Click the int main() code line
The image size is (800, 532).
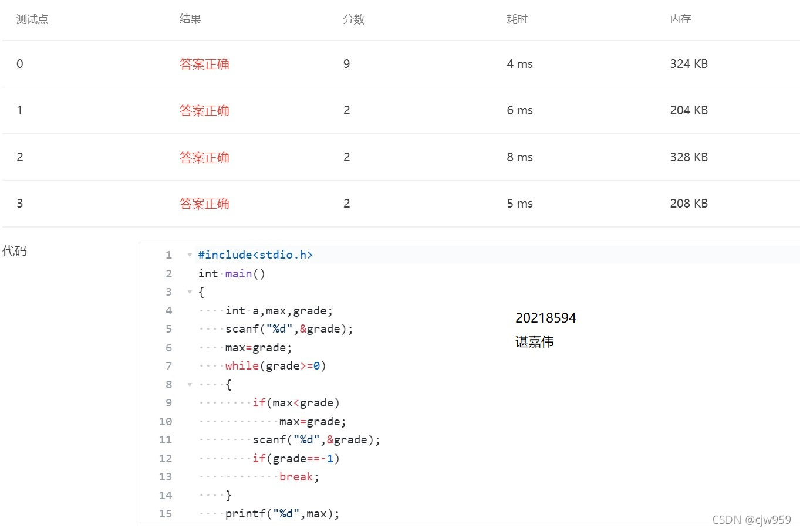pos(232,274)
